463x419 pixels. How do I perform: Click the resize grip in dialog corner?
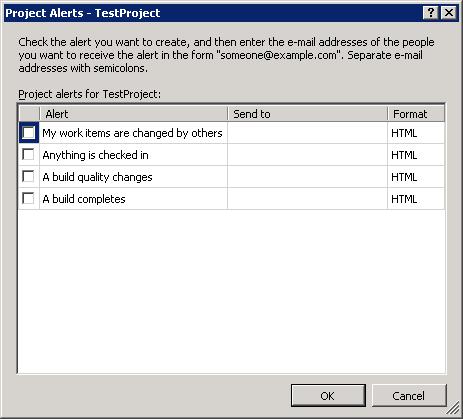click(453, 409)
